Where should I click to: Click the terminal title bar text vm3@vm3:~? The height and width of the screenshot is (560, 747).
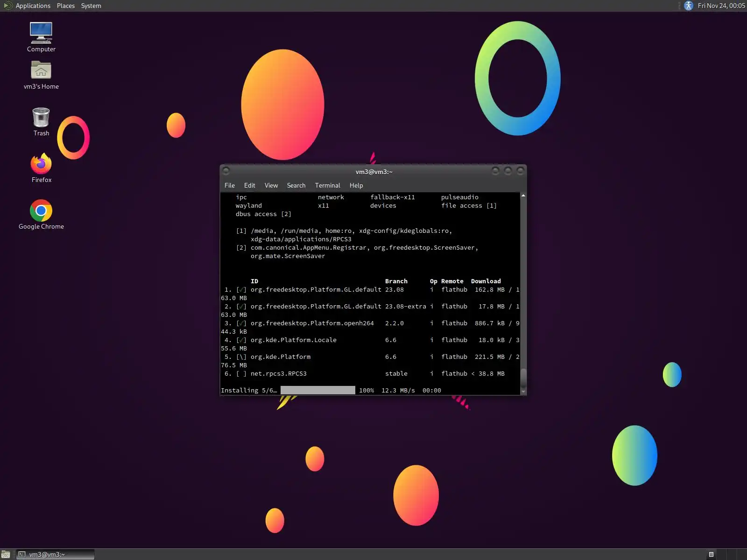(x=374, y=172)
